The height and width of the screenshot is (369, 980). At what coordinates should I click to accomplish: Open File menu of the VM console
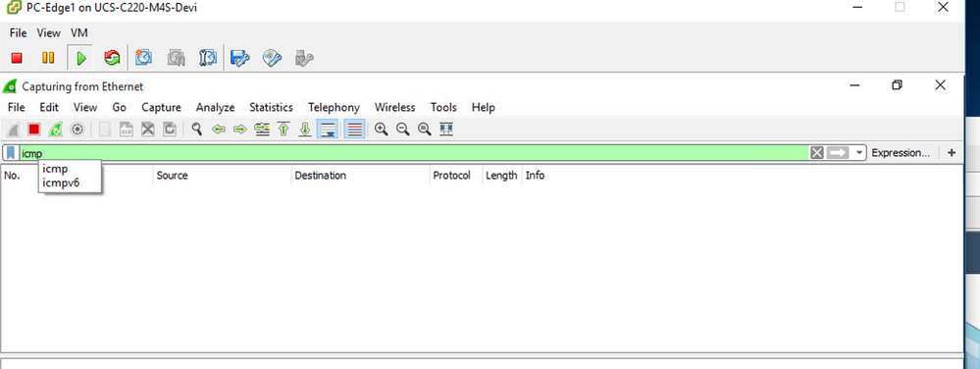pos(18,32)
